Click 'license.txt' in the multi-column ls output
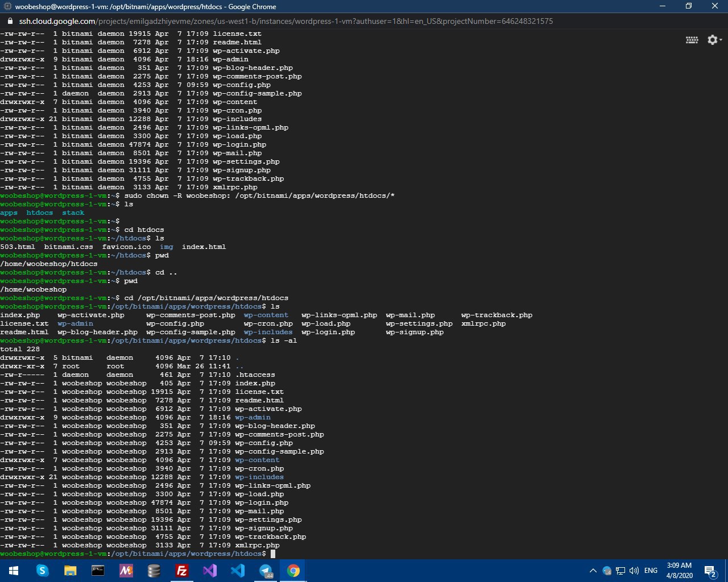 (x=24, y=323)
